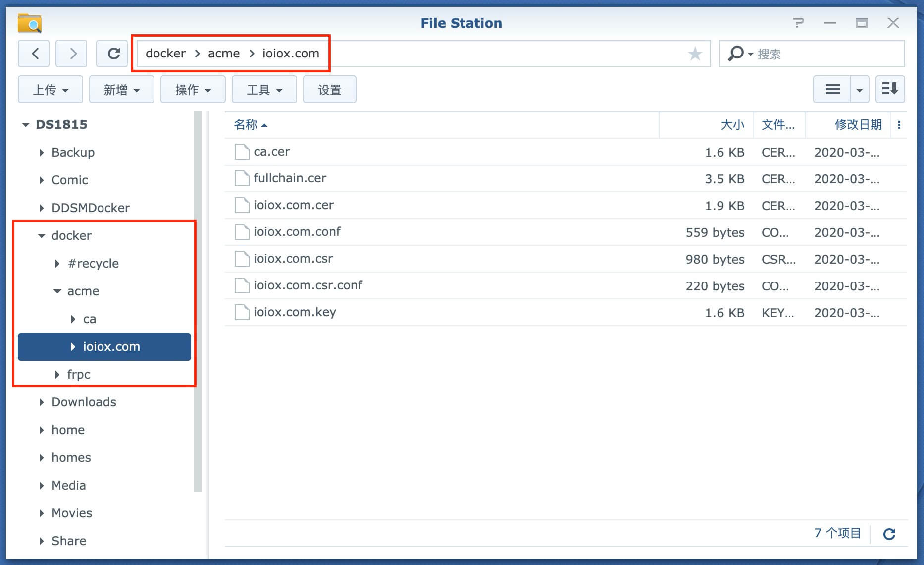Open the view mode dropdown arrow

coord(860,90)
